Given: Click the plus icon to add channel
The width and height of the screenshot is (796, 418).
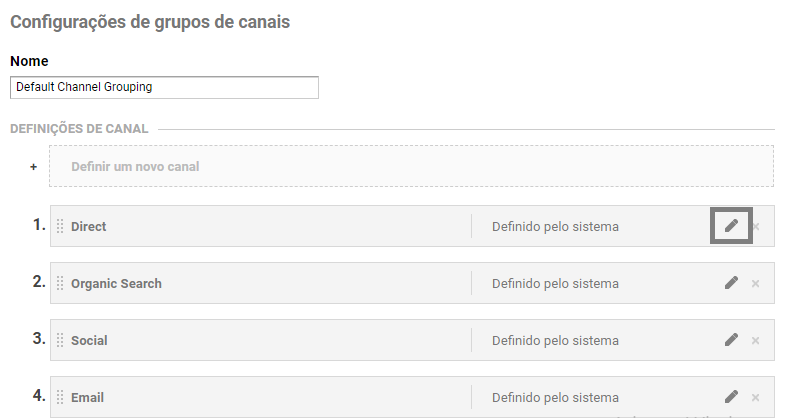Looking at the screenshot, I should coord(33,167).
